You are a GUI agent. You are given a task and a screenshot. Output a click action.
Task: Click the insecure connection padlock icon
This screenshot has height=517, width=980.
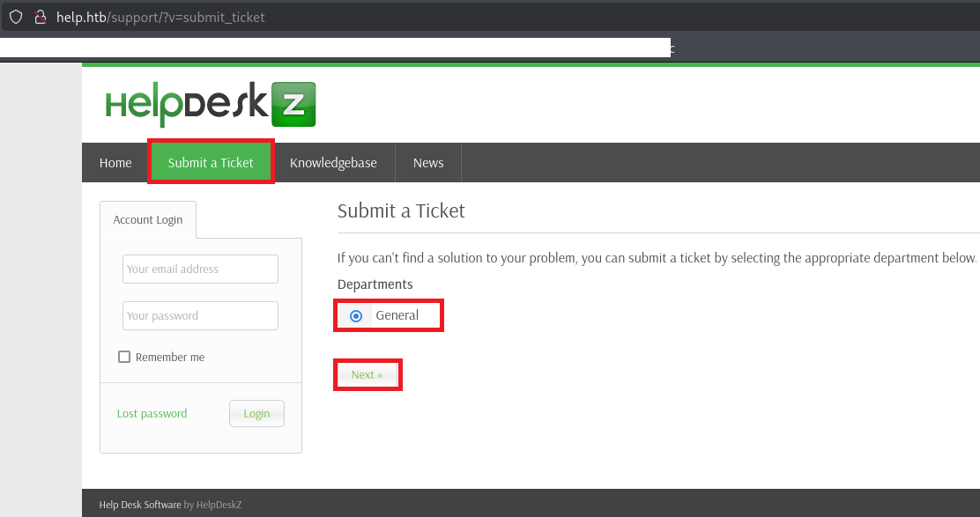click(40, 17)
